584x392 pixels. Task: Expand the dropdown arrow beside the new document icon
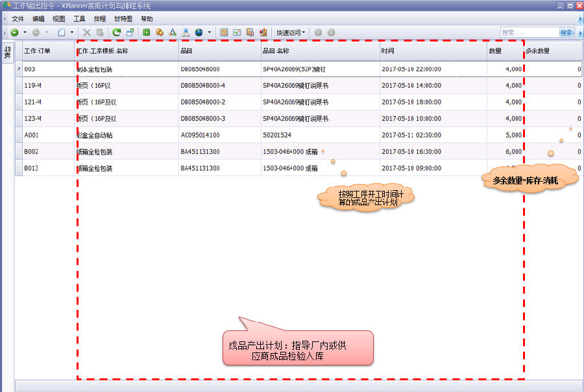tap(71, 32)
